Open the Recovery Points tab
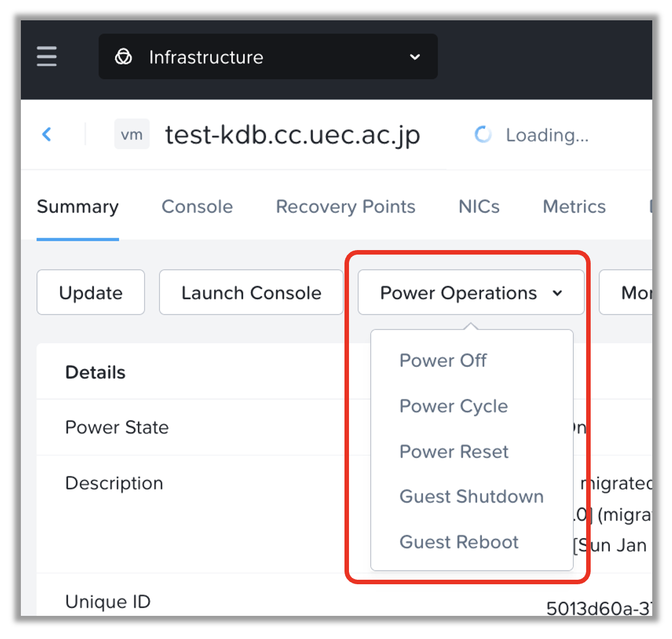The height and width of the screenshot is (639, 672). point(345,207)
